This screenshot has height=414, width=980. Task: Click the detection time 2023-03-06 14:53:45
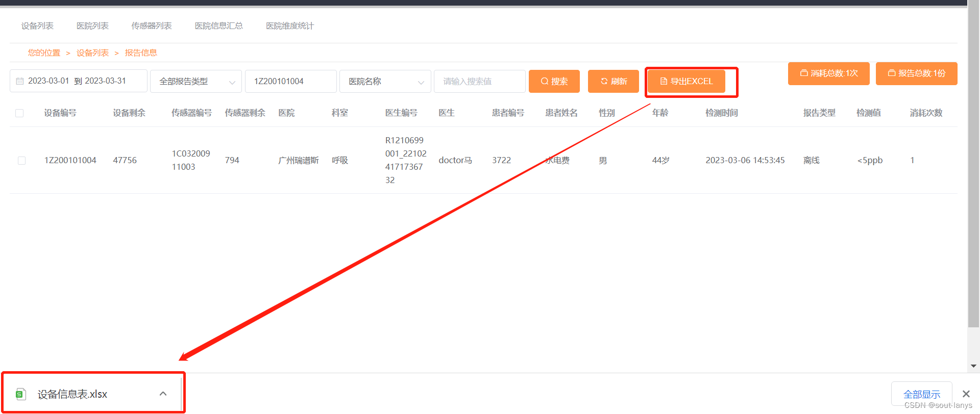point(745,161)
